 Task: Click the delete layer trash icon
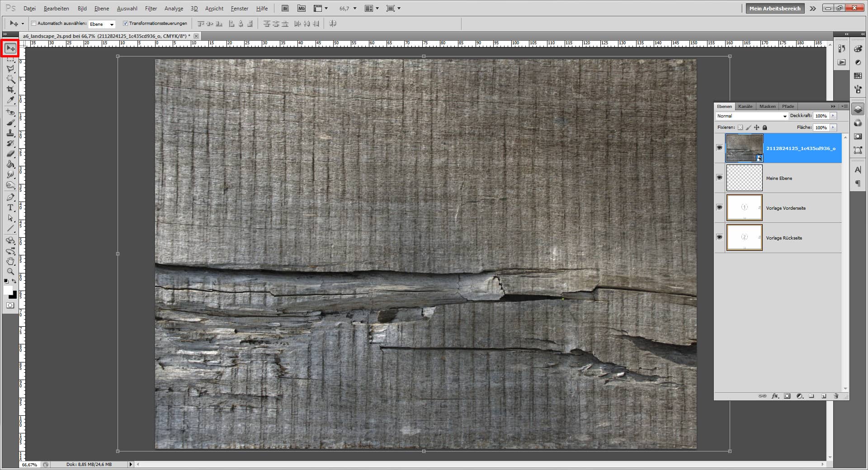pos(836,396)
